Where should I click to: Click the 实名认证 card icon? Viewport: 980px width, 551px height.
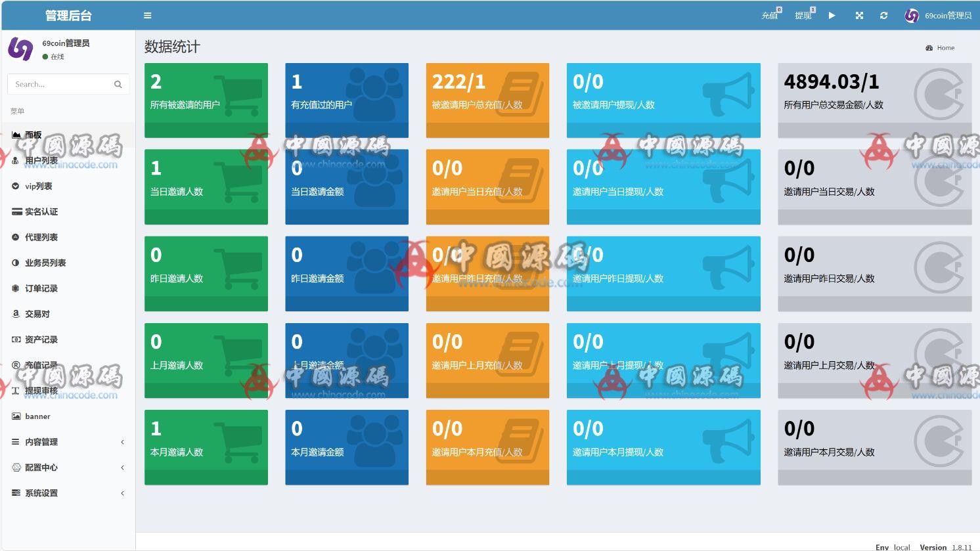click(x=16, y=211)
